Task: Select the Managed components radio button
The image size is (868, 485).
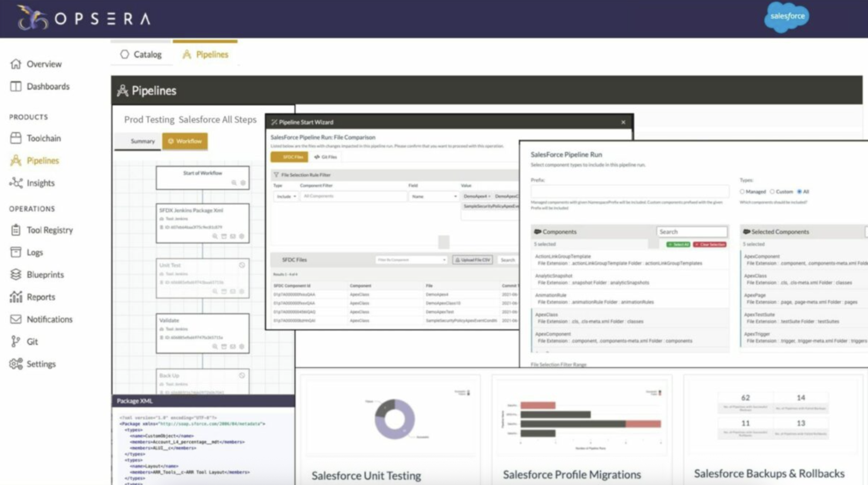Action: (742, 191)
